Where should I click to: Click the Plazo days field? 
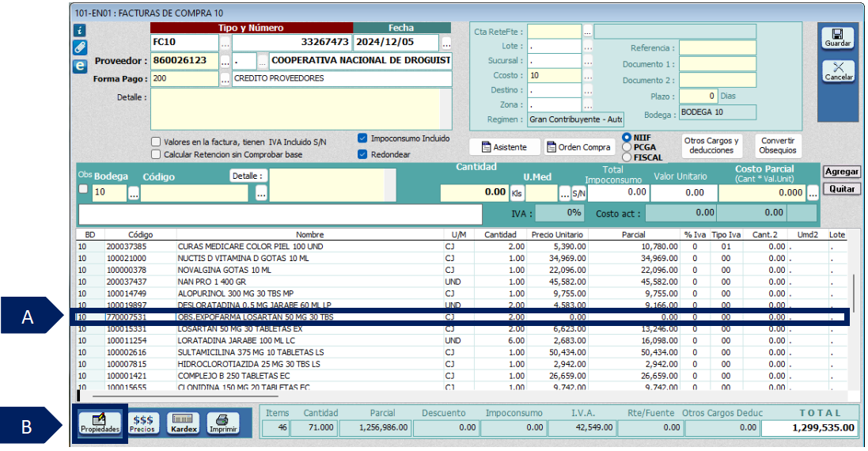(699, 97)
